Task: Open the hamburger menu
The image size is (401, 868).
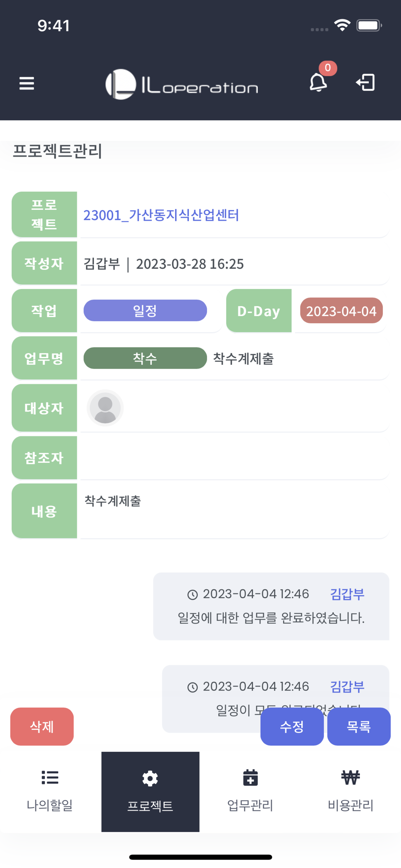Action: [x=26, y=83]
